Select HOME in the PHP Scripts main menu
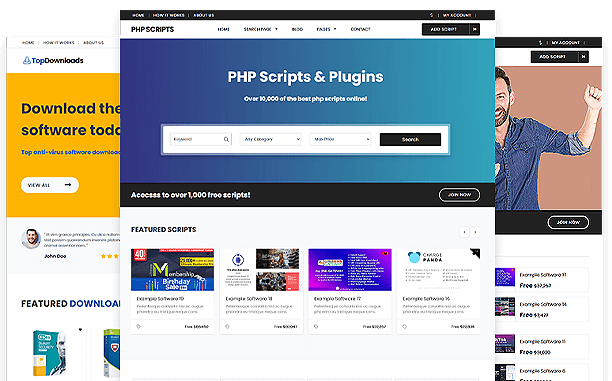Image resolution: width=612 pixels, height=381 pixels. 224,29
